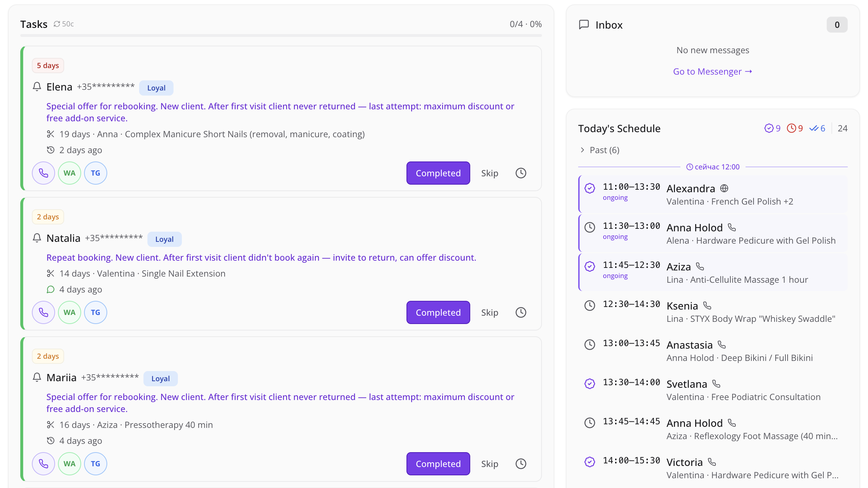Open Telegram for Mariia's task

pos(96,464)
